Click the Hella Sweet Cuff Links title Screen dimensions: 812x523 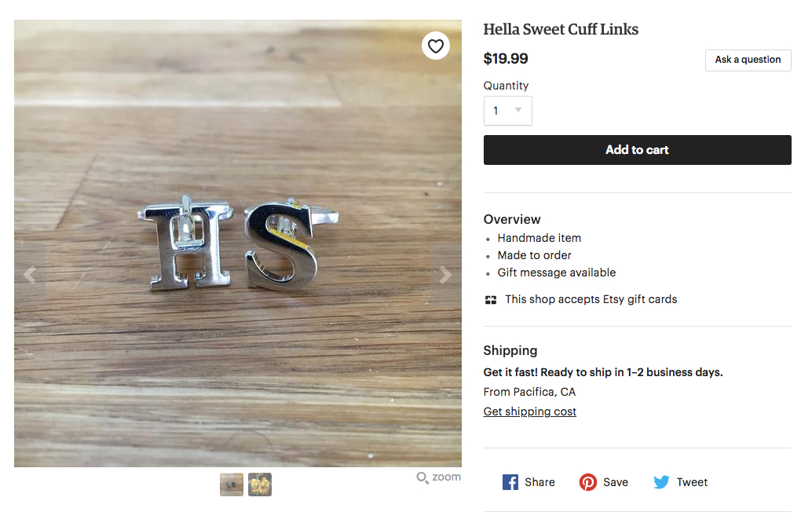(561, 30)
